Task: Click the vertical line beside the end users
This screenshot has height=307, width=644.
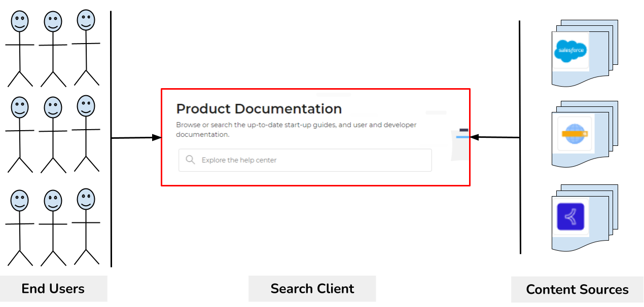Action: pyautogui.click(x=111, y=139)
